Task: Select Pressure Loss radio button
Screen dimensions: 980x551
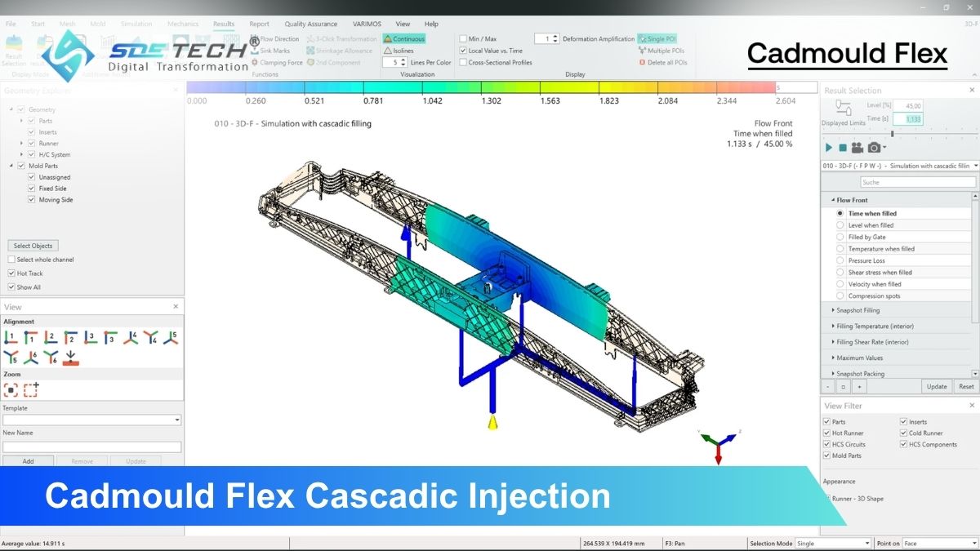Action: (840, 260)
